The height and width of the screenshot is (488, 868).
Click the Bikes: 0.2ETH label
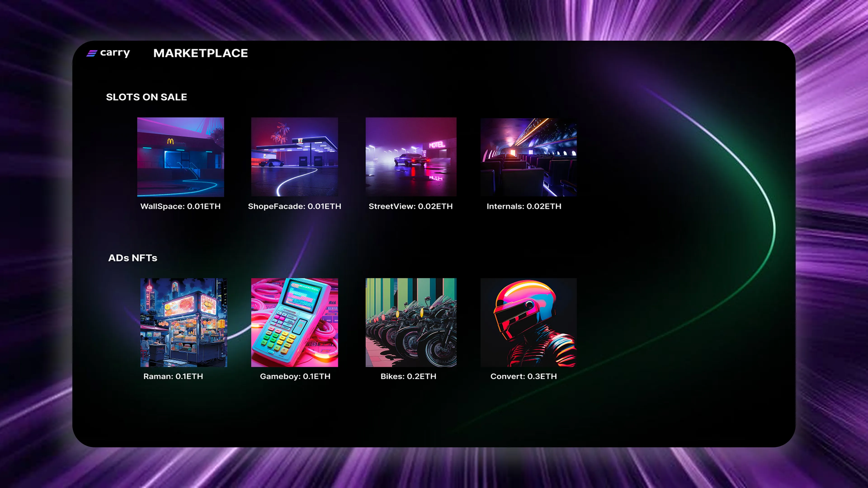[408, 376]
